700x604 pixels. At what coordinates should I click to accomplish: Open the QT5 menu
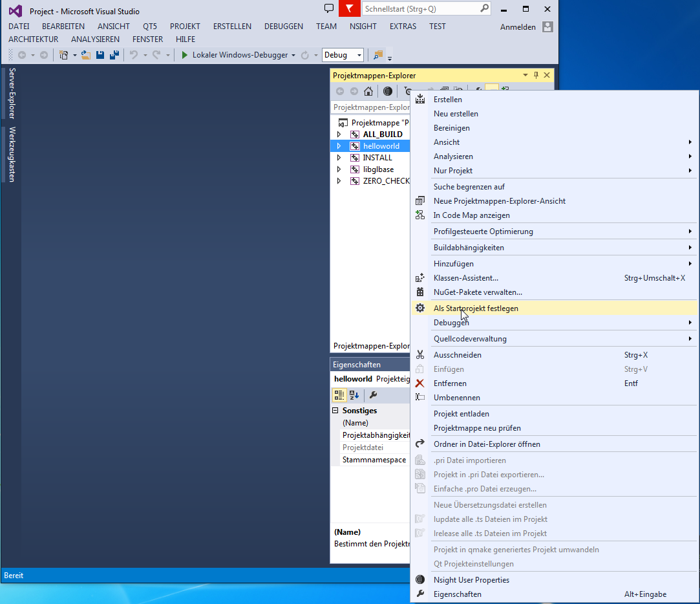(150, 27)
